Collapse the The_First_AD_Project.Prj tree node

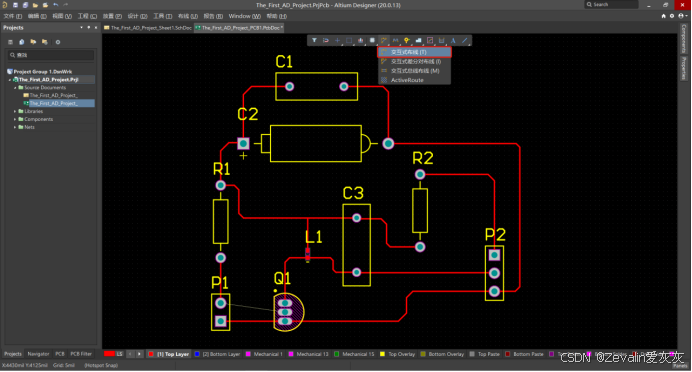(x=10, y=80)
